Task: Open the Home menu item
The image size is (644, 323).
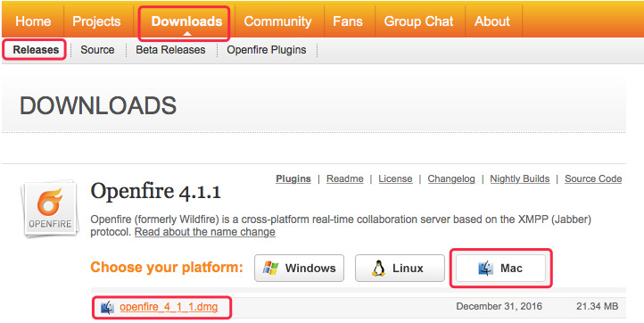Action: coord(33,21)
